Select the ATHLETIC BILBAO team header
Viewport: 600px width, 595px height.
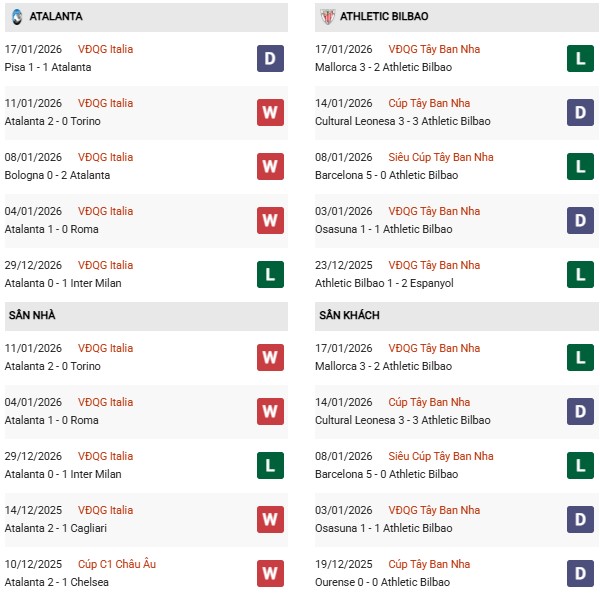[384, 17]
